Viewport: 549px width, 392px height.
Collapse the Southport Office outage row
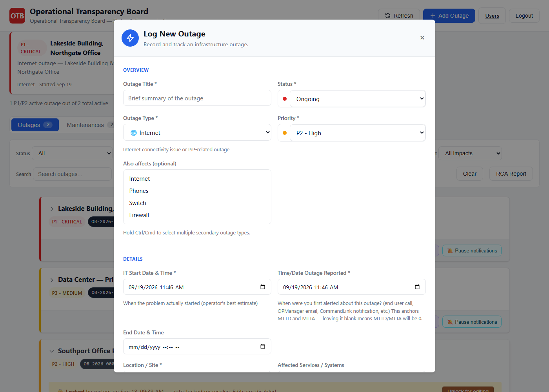[x=52, y=351]
